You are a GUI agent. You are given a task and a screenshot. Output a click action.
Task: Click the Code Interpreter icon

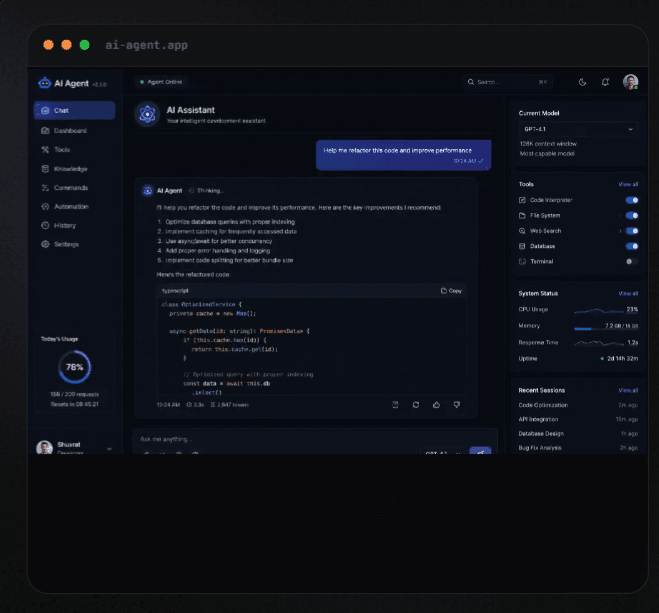pos(522,200)
